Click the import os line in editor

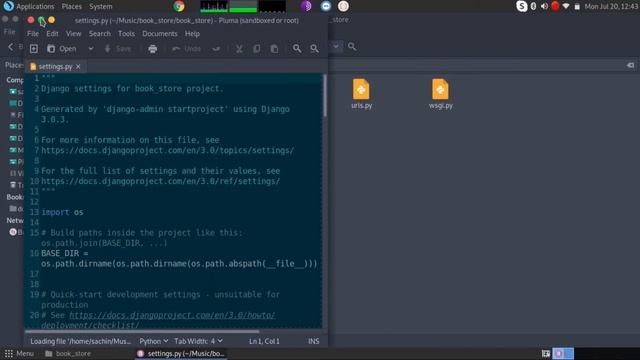point(62,212)
